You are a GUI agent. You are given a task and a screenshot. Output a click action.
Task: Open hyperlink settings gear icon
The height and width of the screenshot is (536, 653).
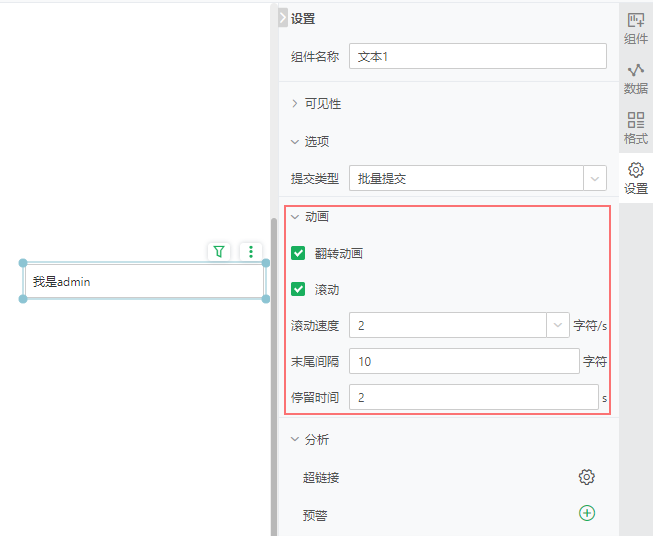(x=587, y=477)
